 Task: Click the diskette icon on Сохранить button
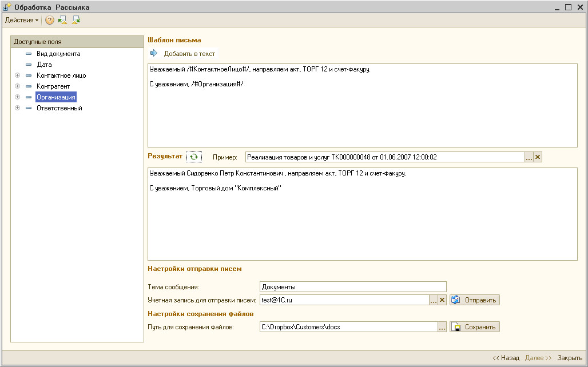[456, 327]
